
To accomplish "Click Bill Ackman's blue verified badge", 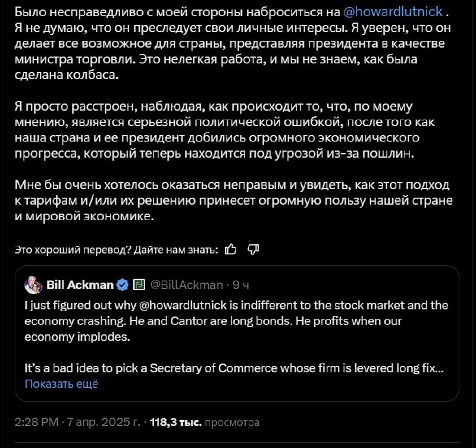I will click(x=123, y=285).
